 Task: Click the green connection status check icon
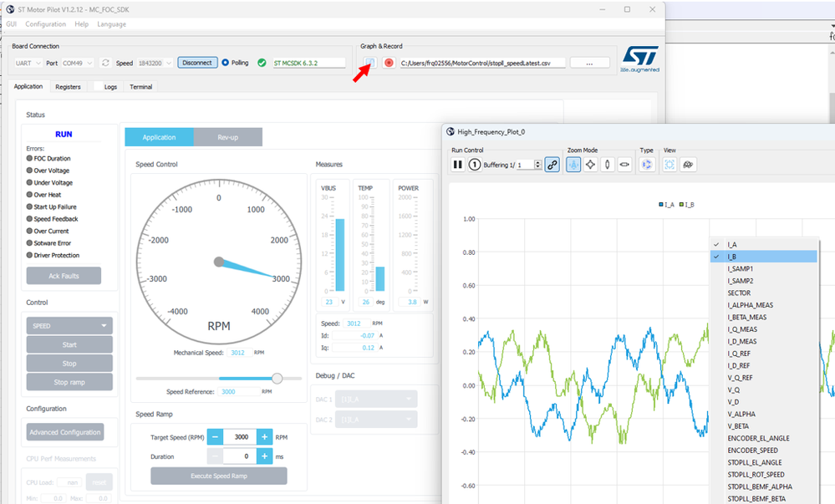pos(262,63)
